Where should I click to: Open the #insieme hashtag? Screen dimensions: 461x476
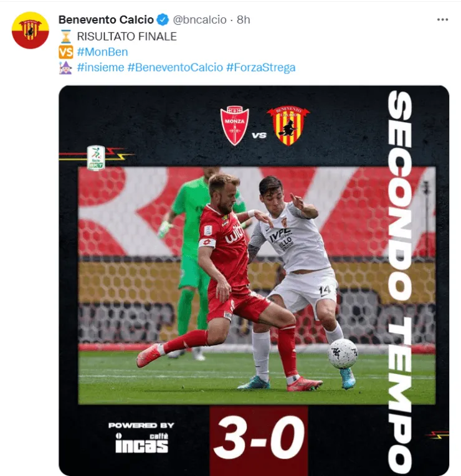pos(100,67)
